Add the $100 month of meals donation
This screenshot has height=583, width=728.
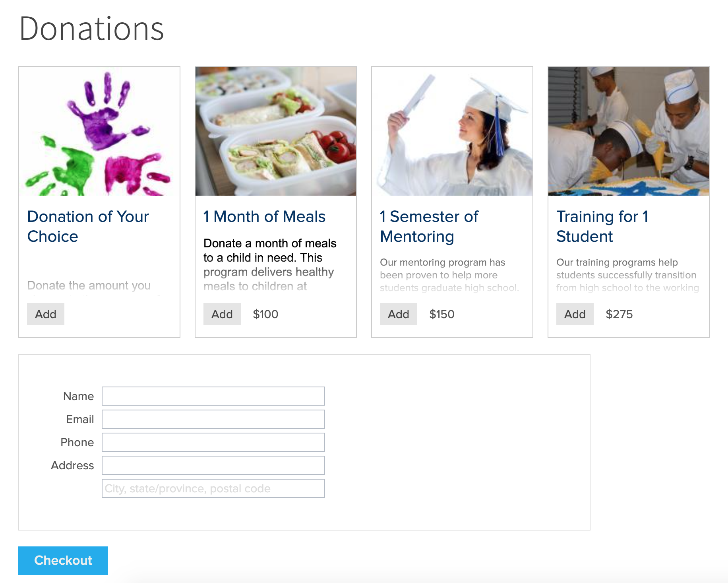click(222, 314)
